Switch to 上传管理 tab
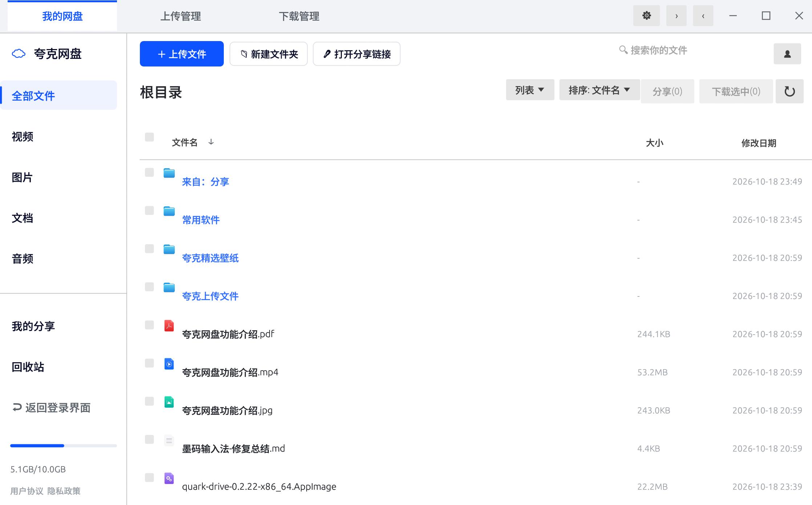Image resolution: width=812 pixels, height=505 pixels. tap(181, 16)
